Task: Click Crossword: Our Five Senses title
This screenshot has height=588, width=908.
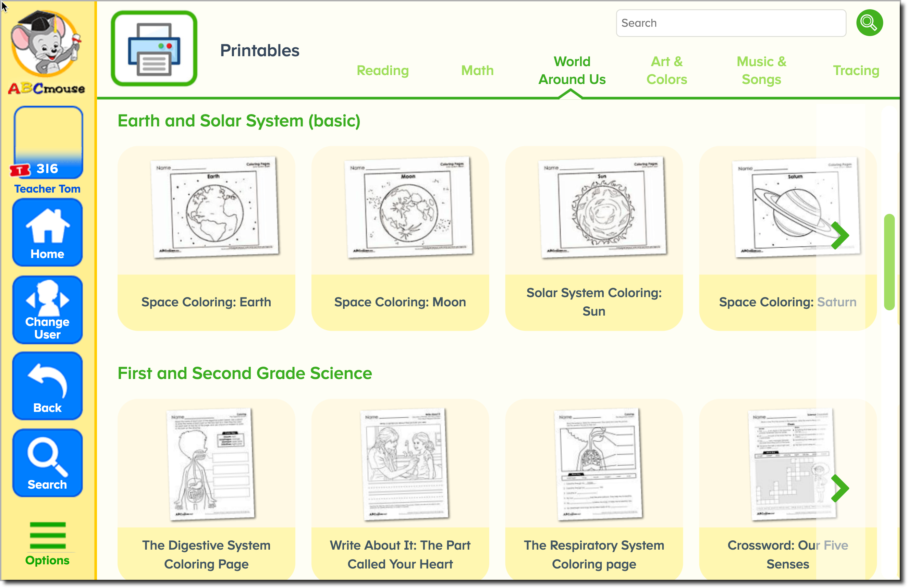Action: click(x=787, y=554)
